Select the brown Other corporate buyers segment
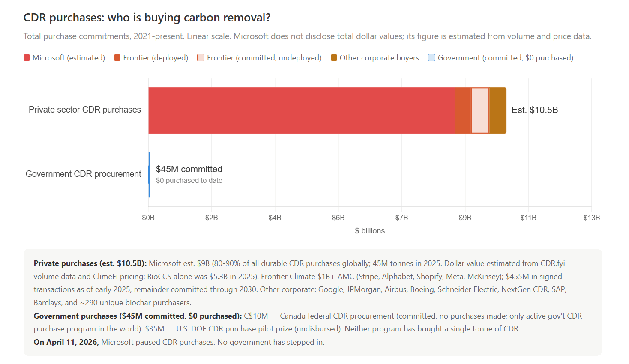The image size is (629, 364). coord(498,110)
